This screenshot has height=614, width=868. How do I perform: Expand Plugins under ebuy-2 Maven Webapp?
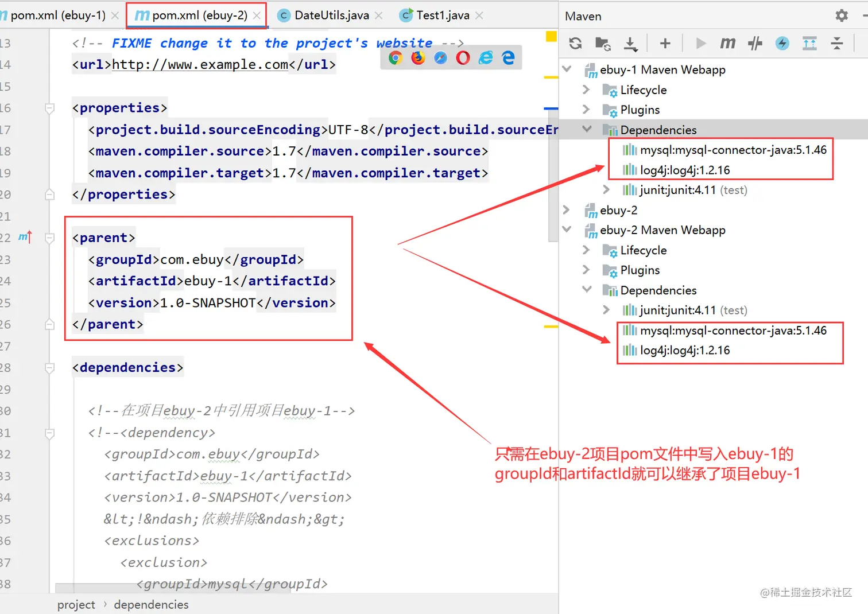(x=586, y=270)
